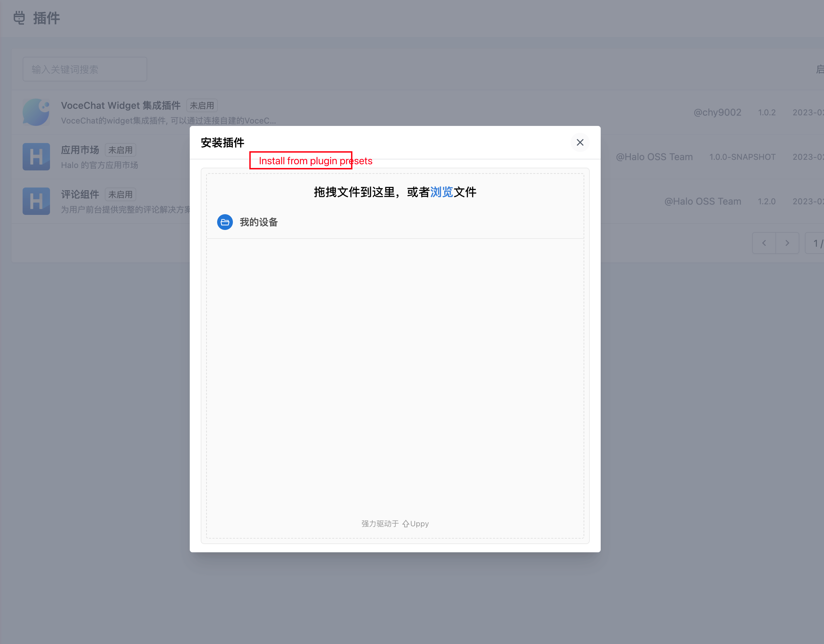Click the plug icon beside the 插件 page title
The width and height of the screenshot is (824, 644).
(19, 18)
